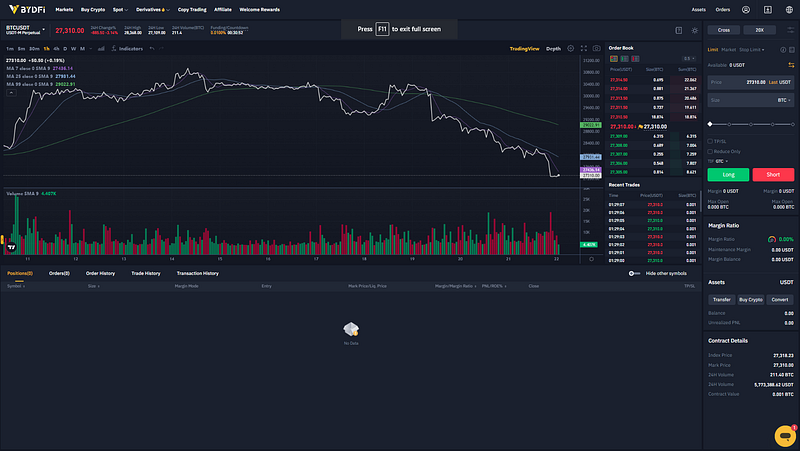This screenshot has height=451, width=800.
Task: Open trading preferences sliders icon
Action: click(x=790, y=30)
